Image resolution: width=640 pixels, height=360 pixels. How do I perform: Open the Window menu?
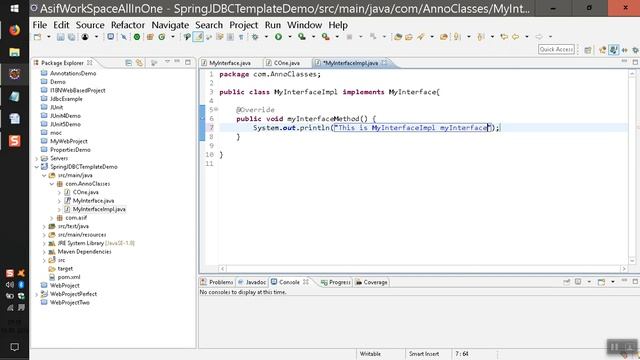pos(304,25)
